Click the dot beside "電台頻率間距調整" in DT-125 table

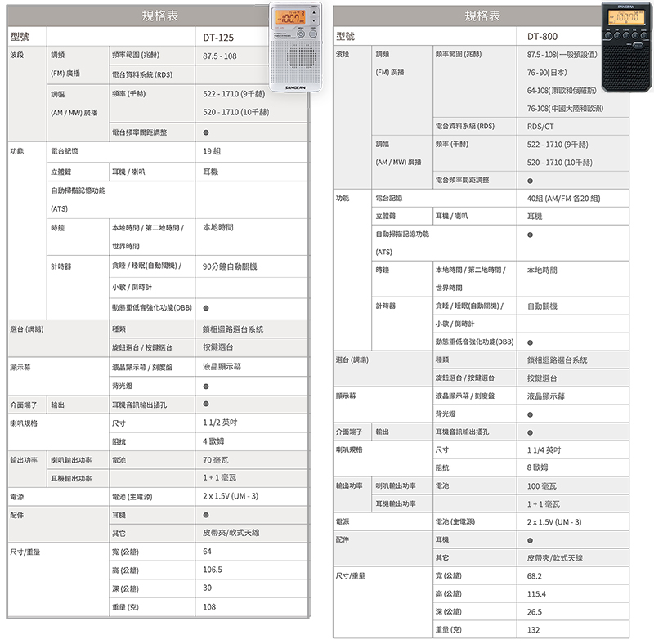point(206,132)
